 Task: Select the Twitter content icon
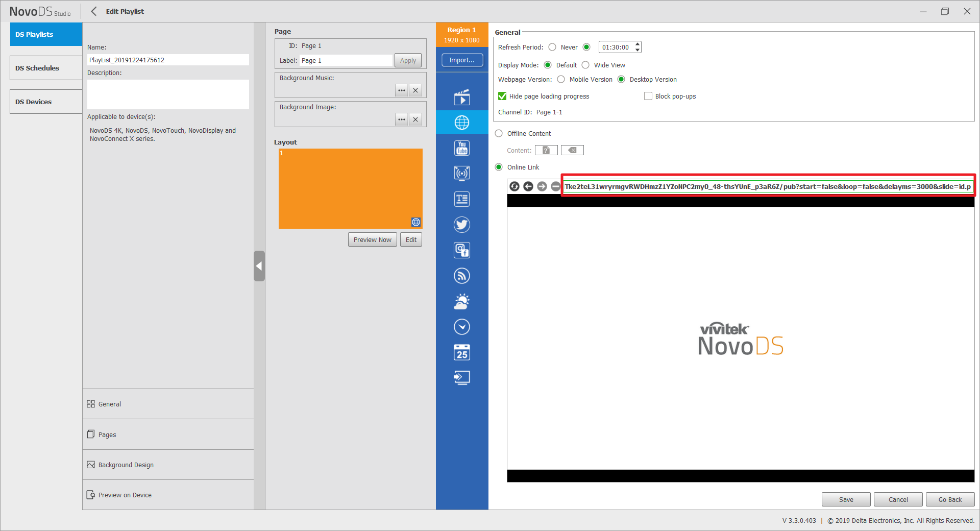pyautogui.click(x=462, y=225)
